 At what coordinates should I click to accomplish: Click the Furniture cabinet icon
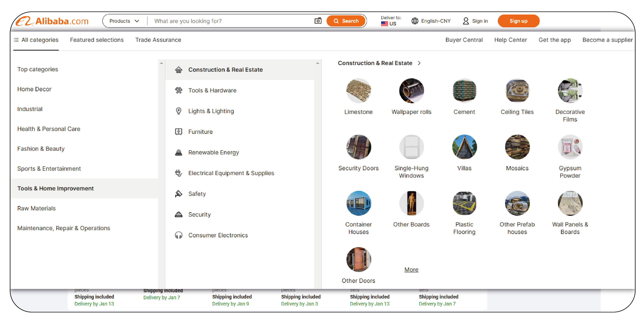coord(179,132)
